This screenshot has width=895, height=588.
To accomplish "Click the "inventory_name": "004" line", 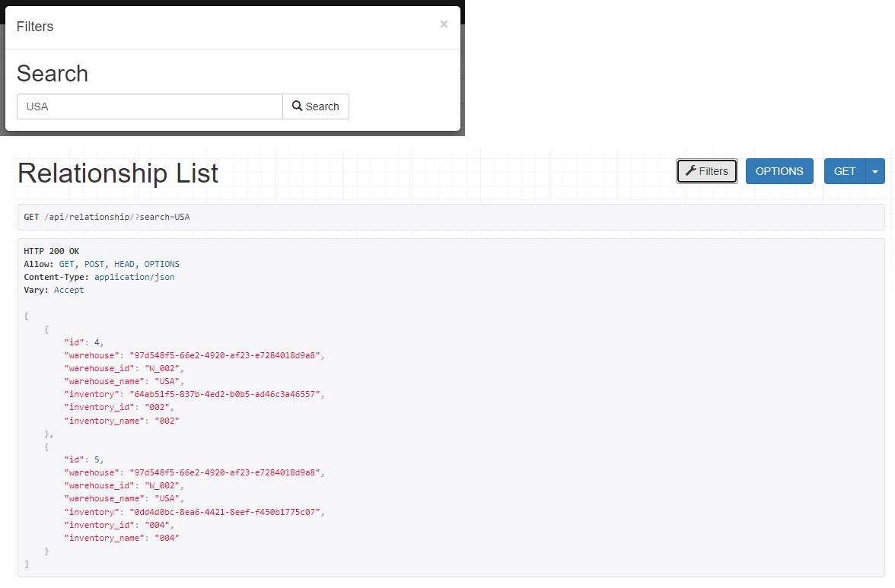I will click(122, 539).
